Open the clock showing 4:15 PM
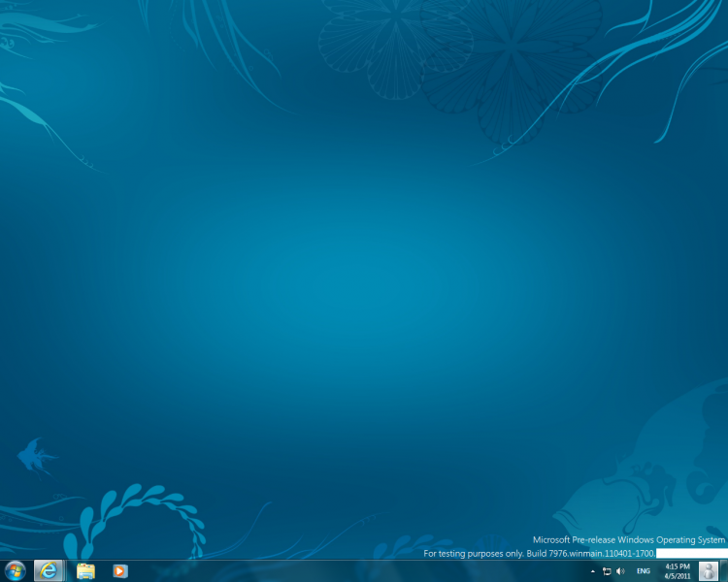The width and height of the screenshot is (728, 582). click(x=678, y=566)
